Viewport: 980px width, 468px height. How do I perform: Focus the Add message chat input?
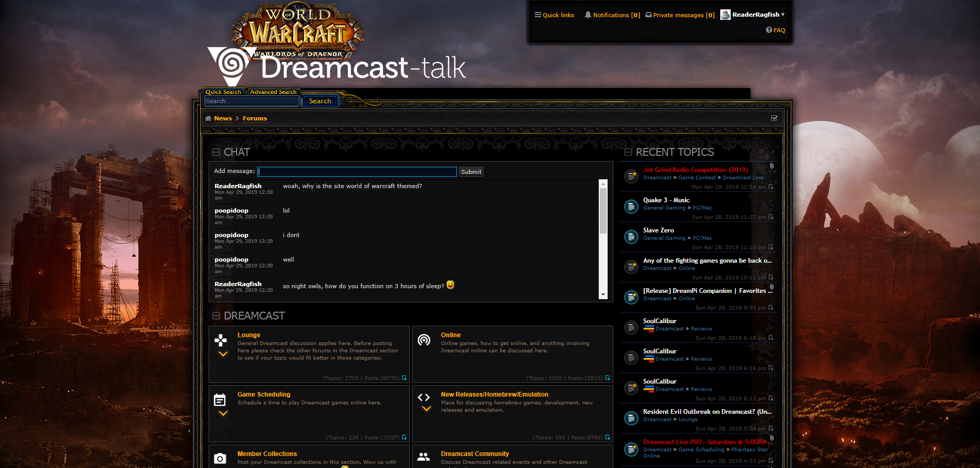[357, 171]
